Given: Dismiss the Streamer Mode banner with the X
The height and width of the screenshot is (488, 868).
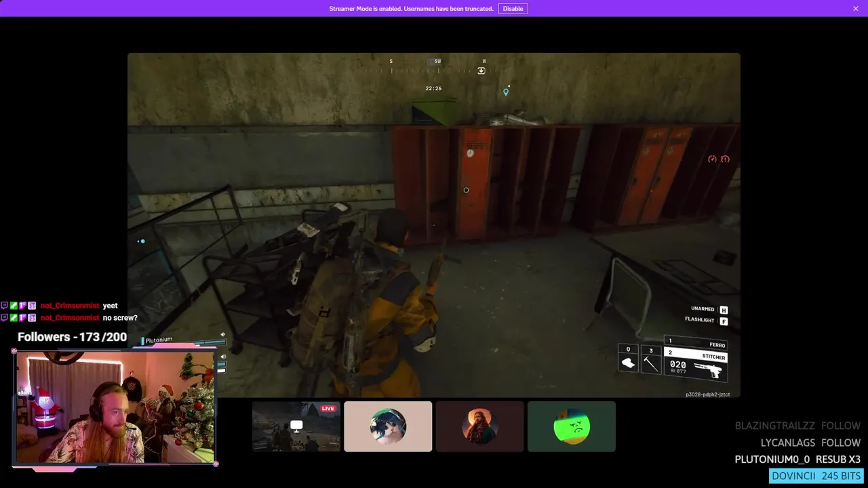Looking at the screenshot, I should tap(856, 9).
